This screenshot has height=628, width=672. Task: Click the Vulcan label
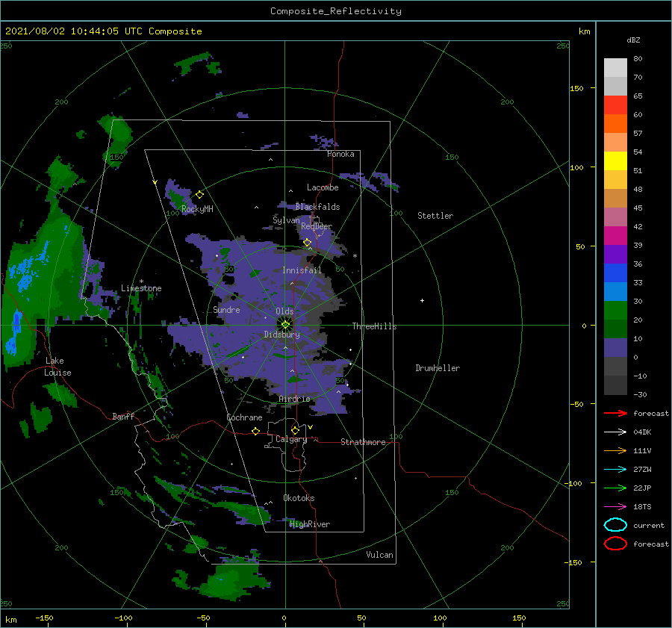click(x=379, y=555)
